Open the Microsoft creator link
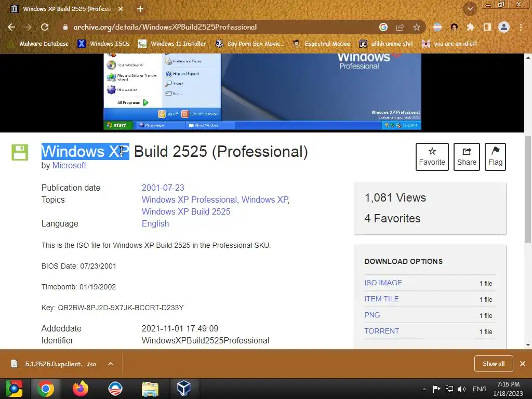This screenshot has width=532, height=399. coord(69,165)
